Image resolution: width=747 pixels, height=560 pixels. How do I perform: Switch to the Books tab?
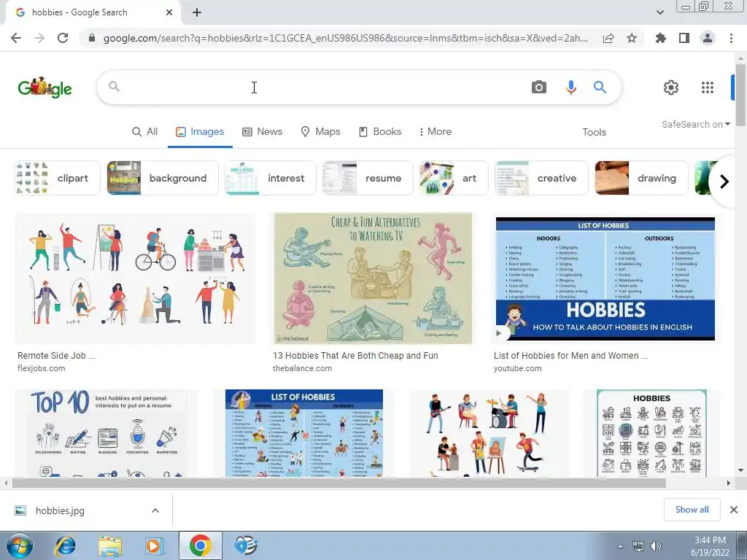[x=380, y=132]
